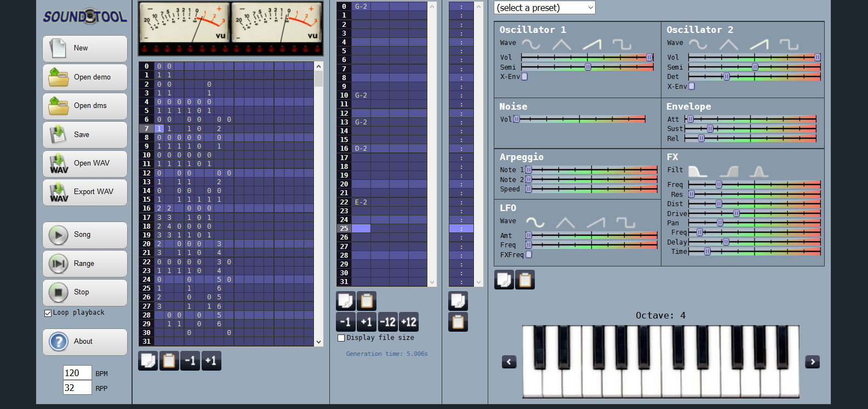868x409 pixels.
Task: Shift keyboard one octave up
Action: tap(813, 362)
